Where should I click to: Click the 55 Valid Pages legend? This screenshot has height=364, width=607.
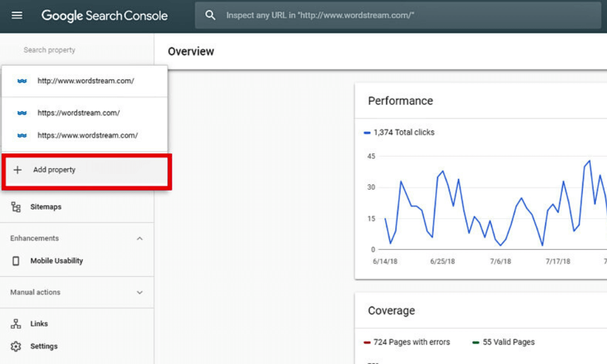tap(504, 342)
